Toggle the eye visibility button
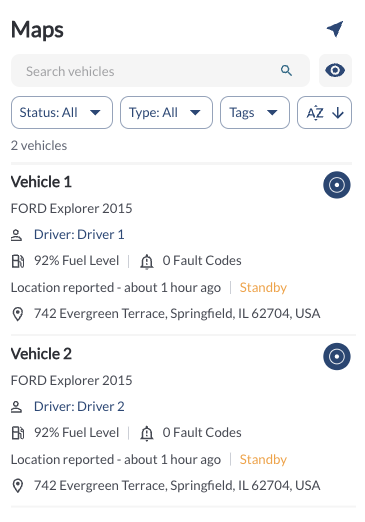Image resolution: width=365 pixels, height=522 pixels. [x=335, y=70]
